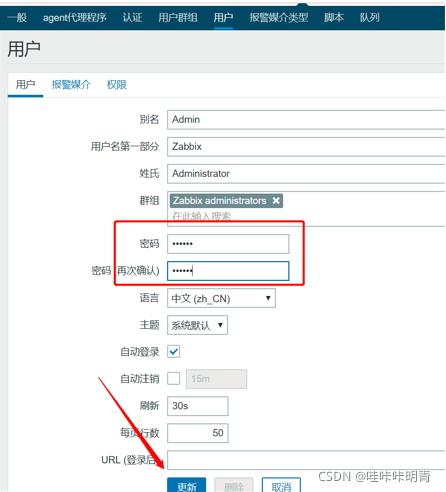The height and width of the screenshot is (492, 446).
Task: Open the 脚本 menu item
Action: pos(334,17)
